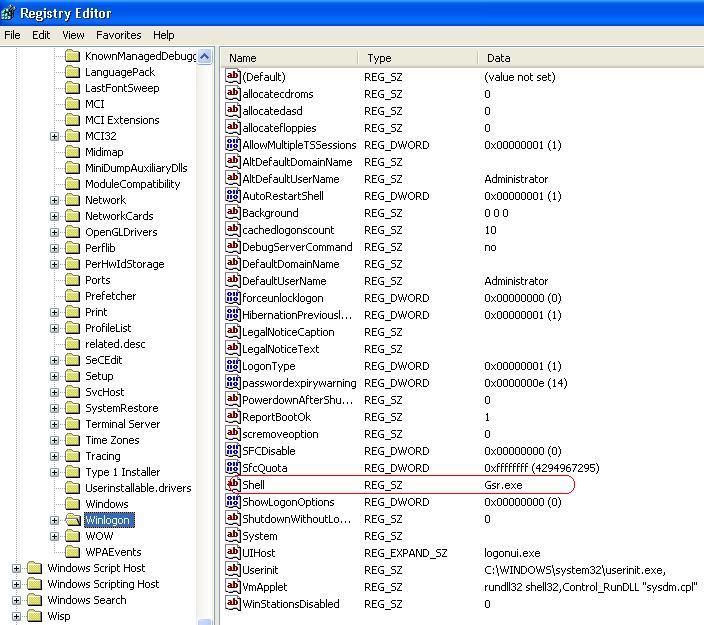
Task: Click the DWORD icon beside forceunlocklogon
Action: point(233,297)
